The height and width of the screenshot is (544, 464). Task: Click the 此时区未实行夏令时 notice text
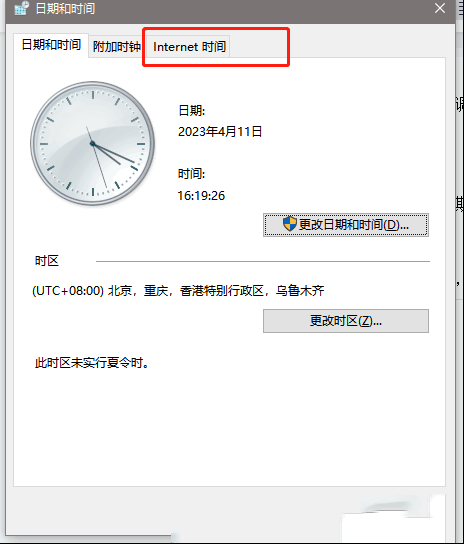tap(92, 363)
